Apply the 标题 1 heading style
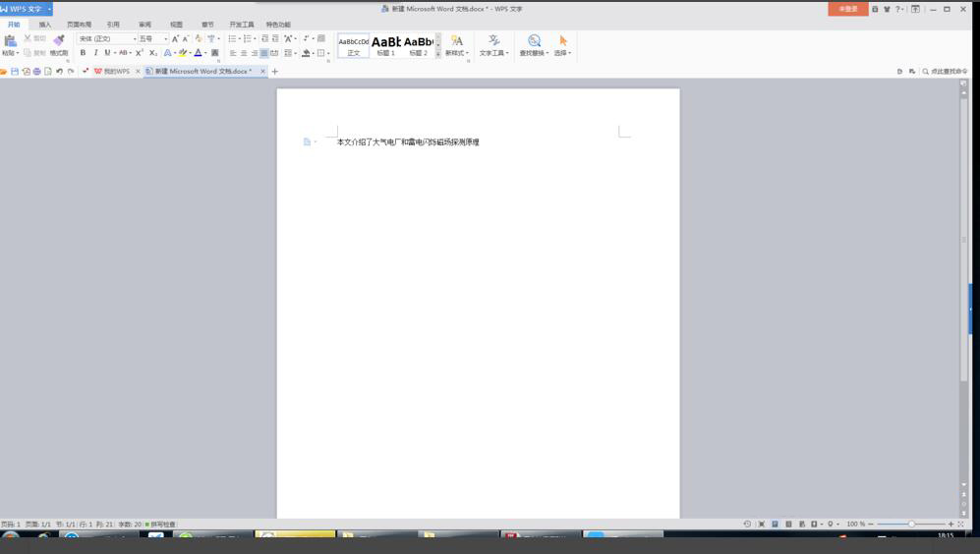The width and height of the screenshot is (980, 554). [386, 45]
